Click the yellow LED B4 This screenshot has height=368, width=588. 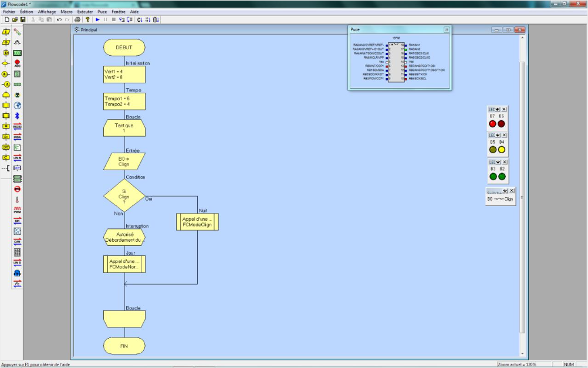[502, 148]
